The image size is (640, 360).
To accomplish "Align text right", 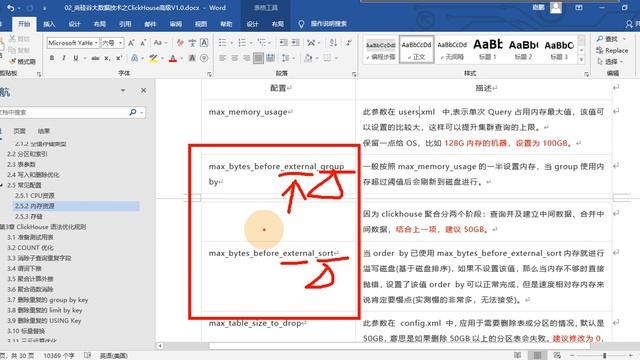I will point(247,58).
